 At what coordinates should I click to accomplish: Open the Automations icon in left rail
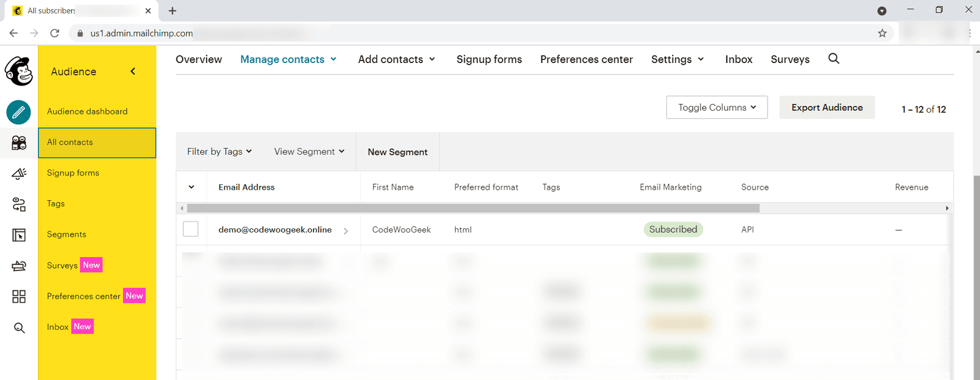click(19, 204)
